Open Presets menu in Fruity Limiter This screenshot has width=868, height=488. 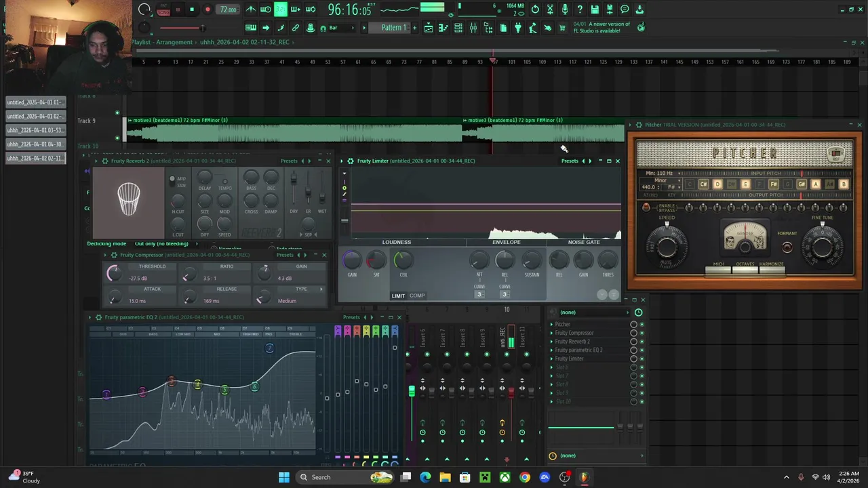click(x=570, y=161)
